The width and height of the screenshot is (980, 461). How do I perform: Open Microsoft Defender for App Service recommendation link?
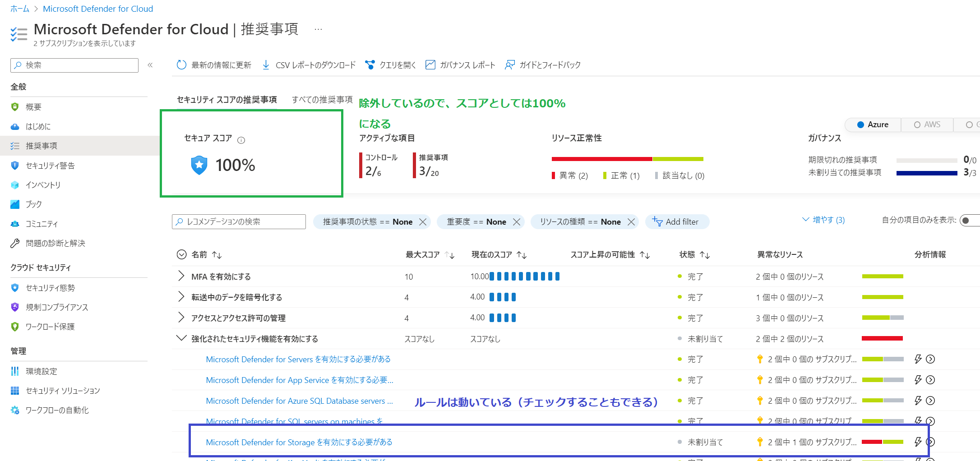(300, 380)
